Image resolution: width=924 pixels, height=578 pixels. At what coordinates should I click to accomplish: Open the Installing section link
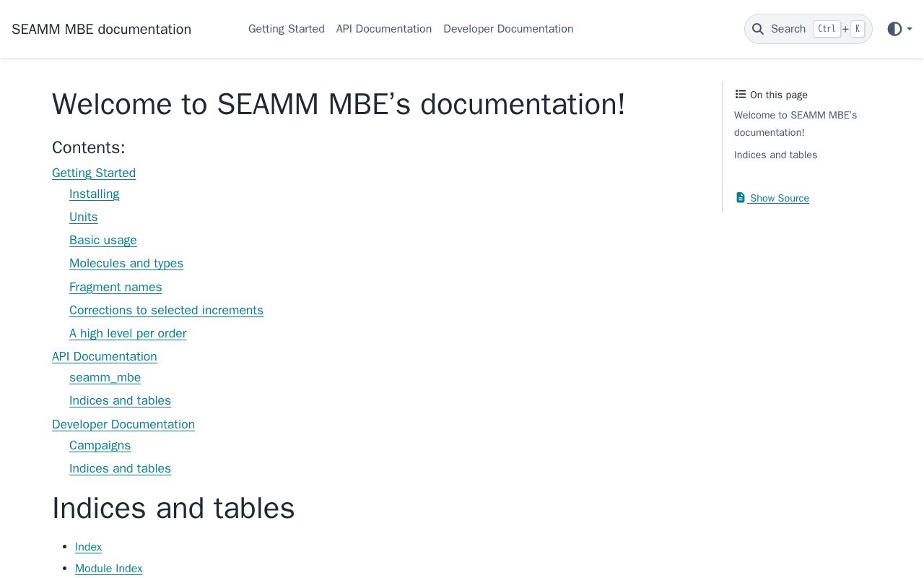pos(95,194)
